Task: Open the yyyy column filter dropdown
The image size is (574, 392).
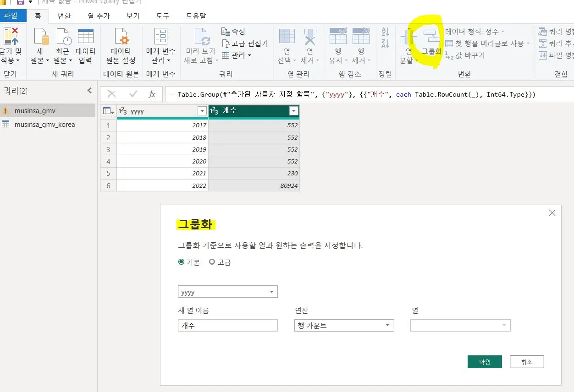Action: pyautogui.click(x=202, y=111)
